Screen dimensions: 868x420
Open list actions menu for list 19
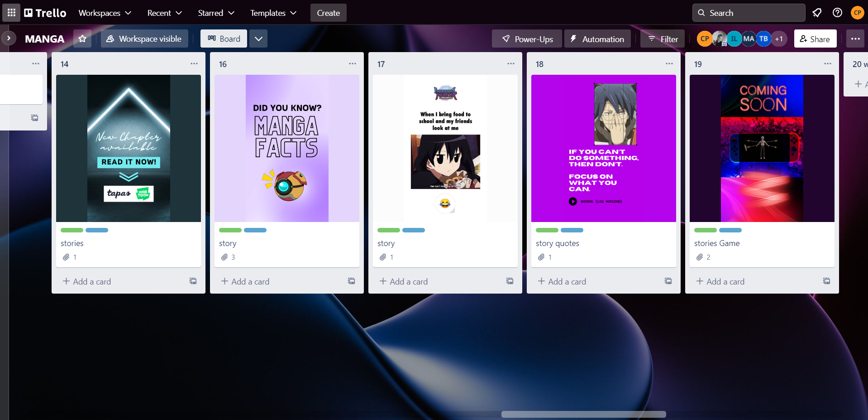pos(828,64)
